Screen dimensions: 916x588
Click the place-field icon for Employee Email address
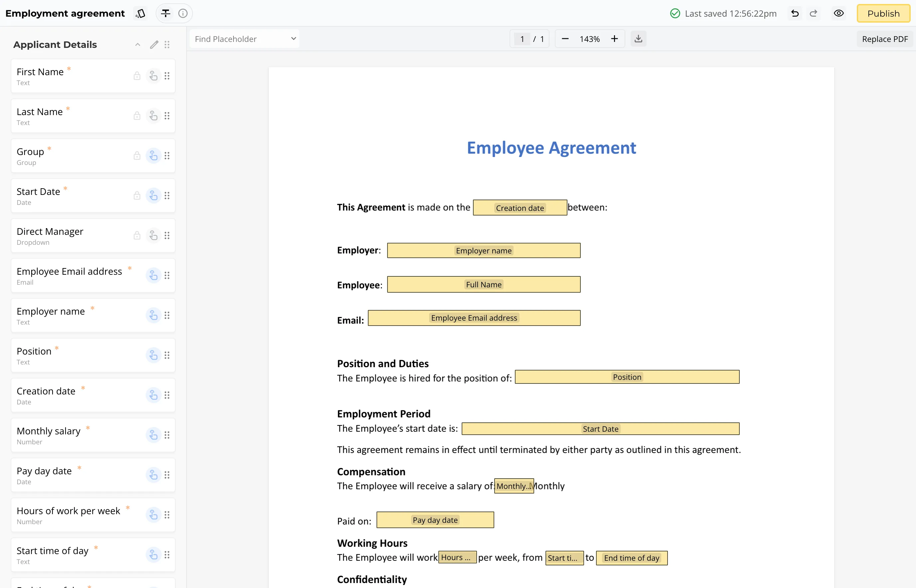coord(153,275)
